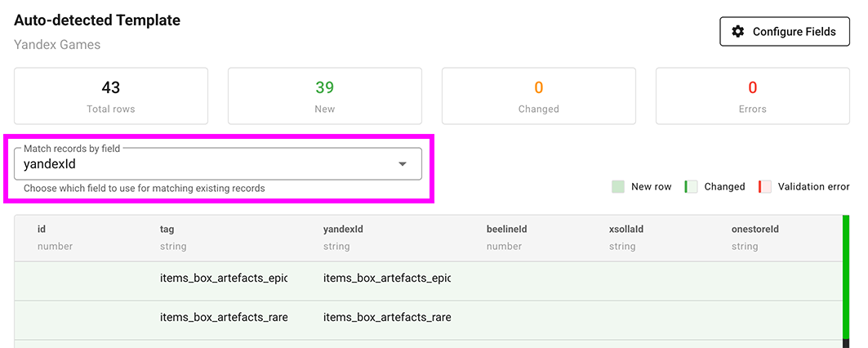The height and width of the screenshot is (348, 868).
Task: Click the beelineId column header
Action: pyautogui.click(x=506, y=230)
